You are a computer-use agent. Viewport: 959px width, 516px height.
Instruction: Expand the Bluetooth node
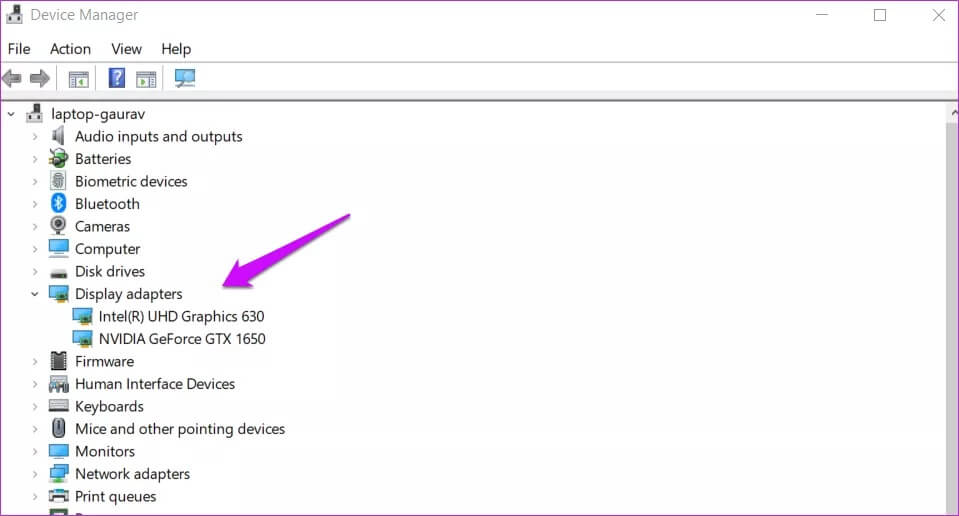pos(35,204)
